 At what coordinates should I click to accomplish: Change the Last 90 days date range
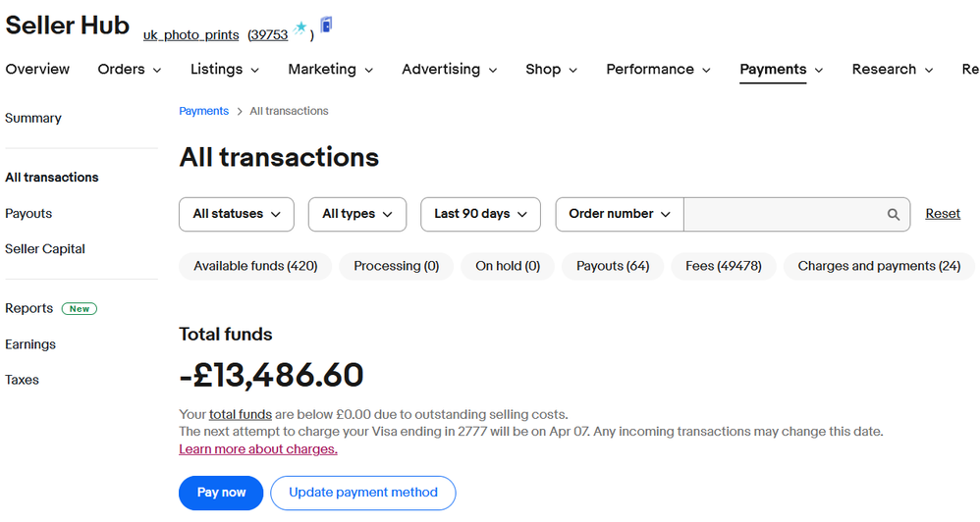[x=480, y=214]
